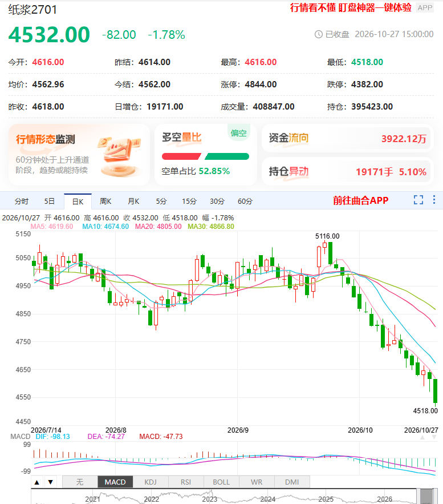Image resolution: width=443 pixels, height=504 pixels.
Task: Select the KDJ indicator button
Action: [x=151, y=482]
